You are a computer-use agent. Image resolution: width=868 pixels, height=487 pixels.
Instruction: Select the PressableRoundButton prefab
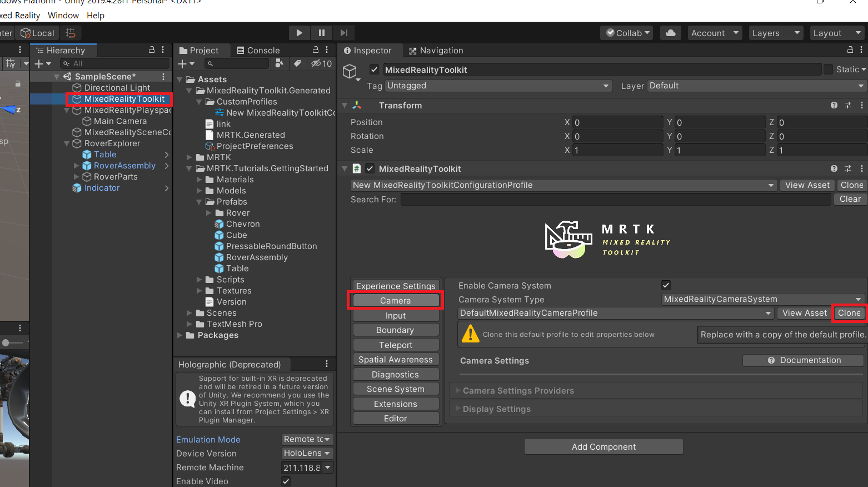pyautogui.click(x=266, y=246)
